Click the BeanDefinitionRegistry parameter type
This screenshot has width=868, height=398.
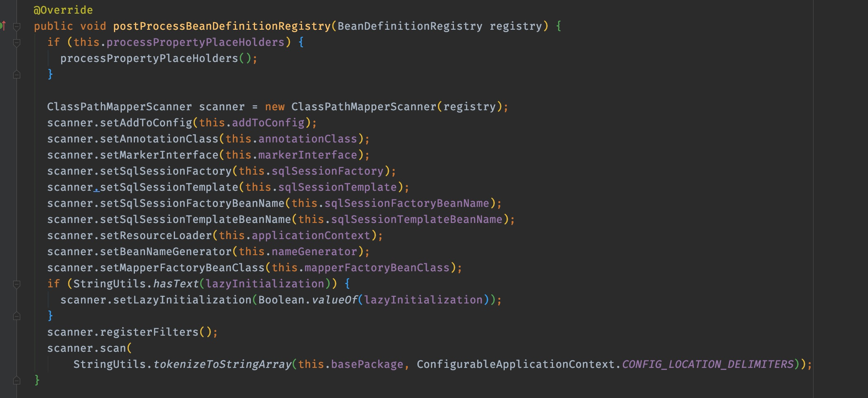tap(410, 26)
